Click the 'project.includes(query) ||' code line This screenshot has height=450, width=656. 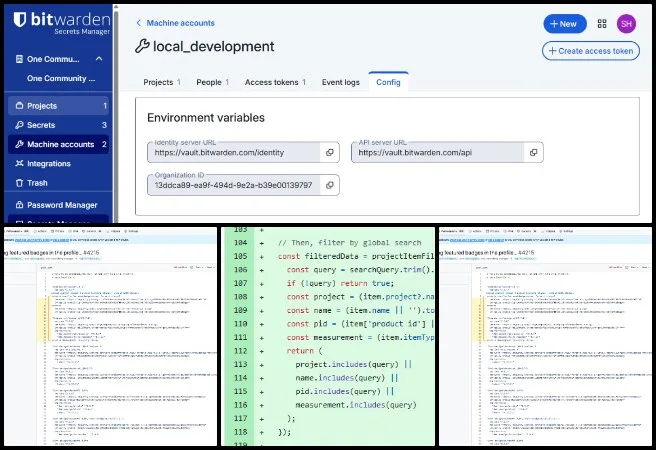point(354,364)
